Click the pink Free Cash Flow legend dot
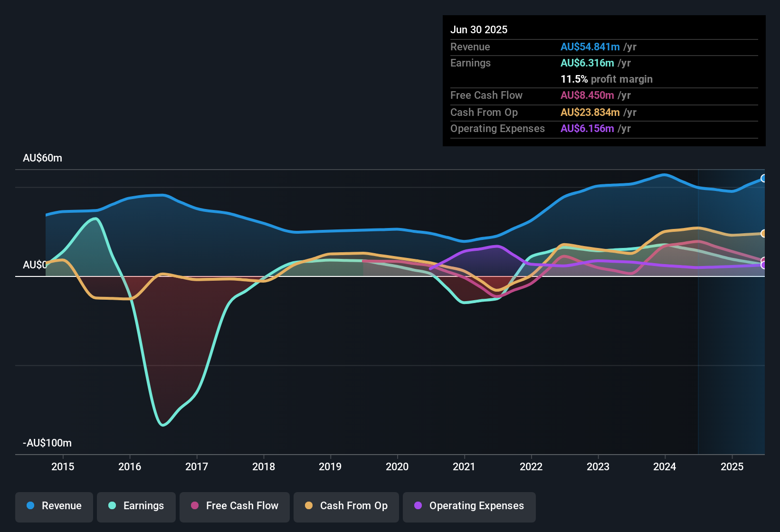This screenshot has height=532, width=780. [195, 505]
